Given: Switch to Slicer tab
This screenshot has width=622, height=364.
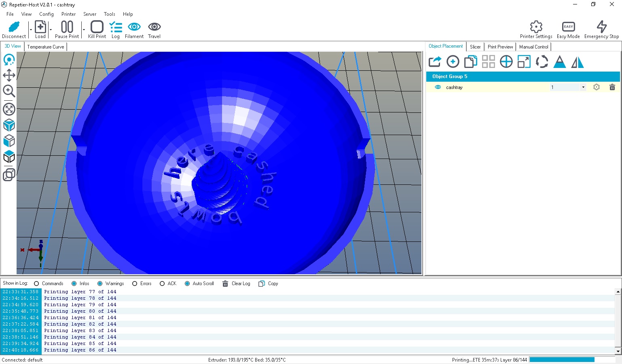Looking at the screenshot, I should pos(475,47).
